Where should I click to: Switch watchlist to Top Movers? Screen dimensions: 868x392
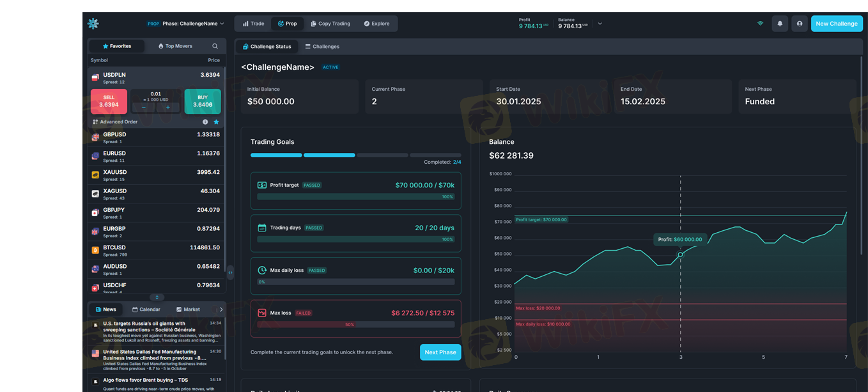174,46
